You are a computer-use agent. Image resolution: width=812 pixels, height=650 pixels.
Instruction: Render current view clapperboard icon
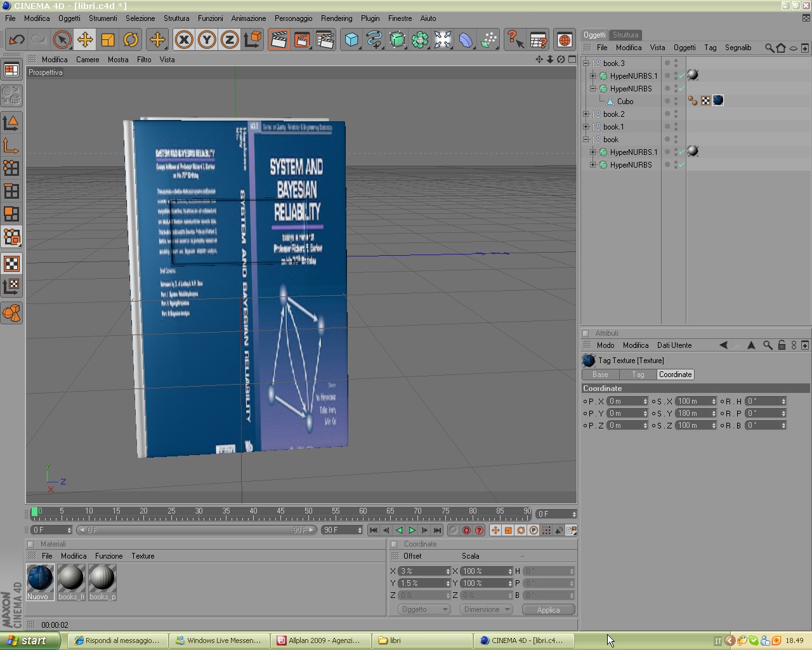coord(279,40)
